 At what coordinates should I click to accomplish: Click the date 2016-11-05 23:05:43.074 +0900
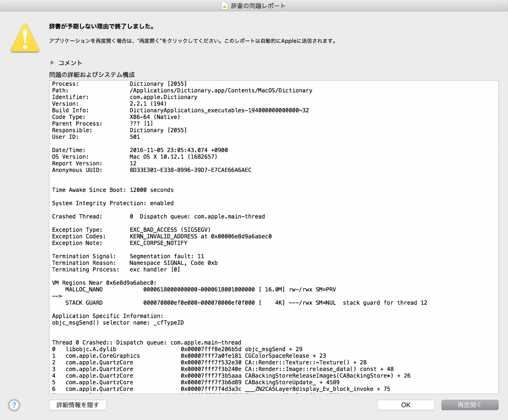click(x=179, y=150)
